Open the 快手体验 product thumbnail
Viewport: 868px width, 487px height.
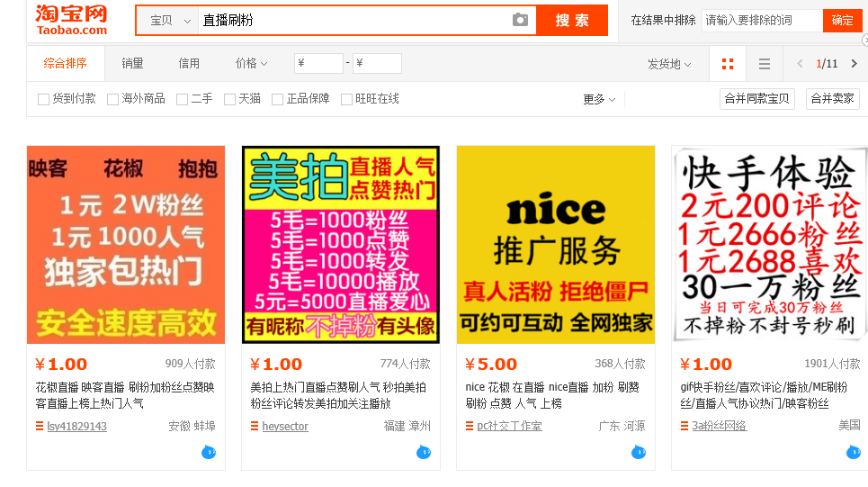769,245
